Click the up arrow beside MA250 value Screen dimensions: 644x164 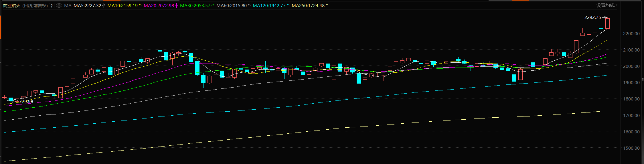(x=327, y=6)
